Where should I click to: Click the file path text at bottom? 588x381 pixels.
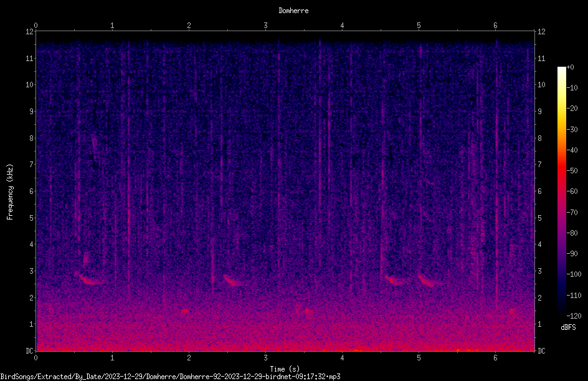[170, 377]
